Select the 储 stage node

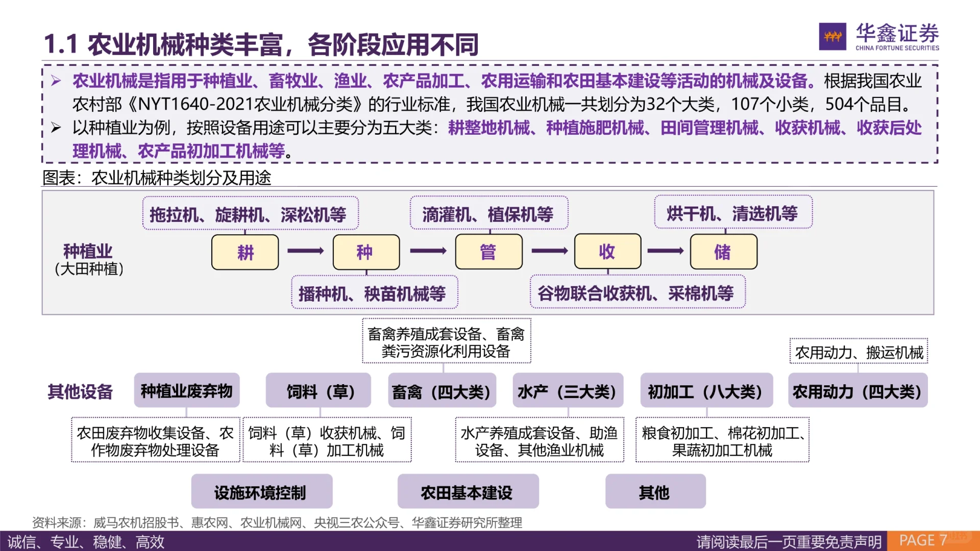click(x=724, y=252)
